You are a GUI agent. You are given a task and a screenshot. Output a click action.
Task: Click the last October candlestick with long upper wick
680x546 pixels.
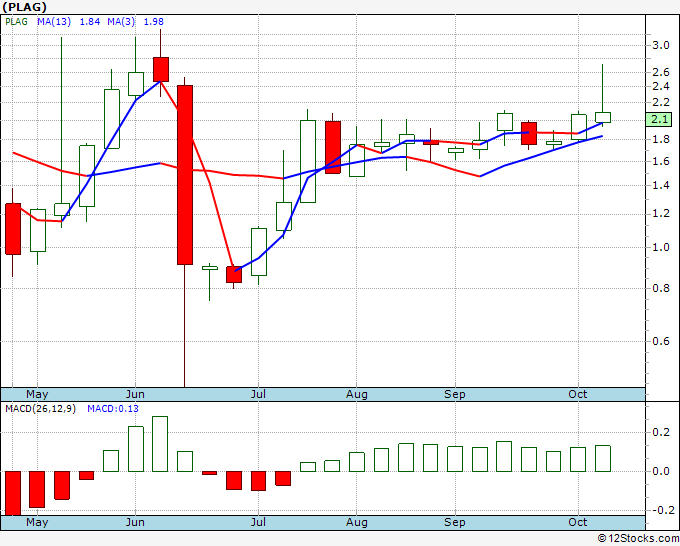[x=603, y=117]
